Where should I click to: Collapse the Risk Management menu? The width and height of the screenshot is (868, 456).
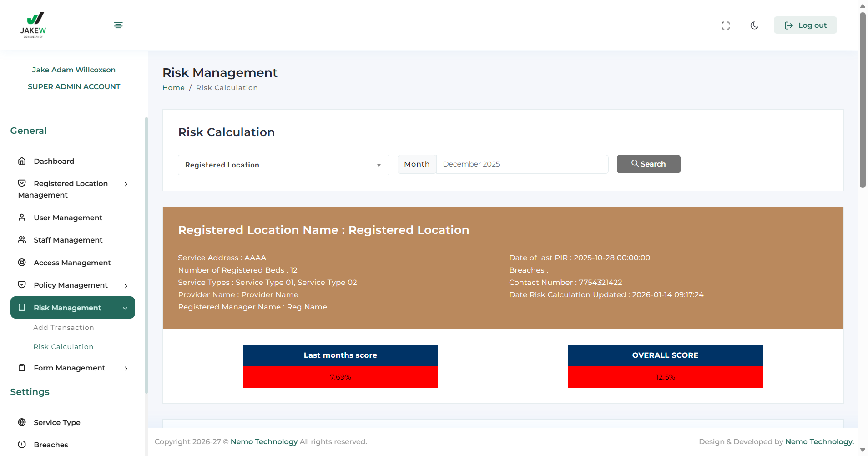125,308
